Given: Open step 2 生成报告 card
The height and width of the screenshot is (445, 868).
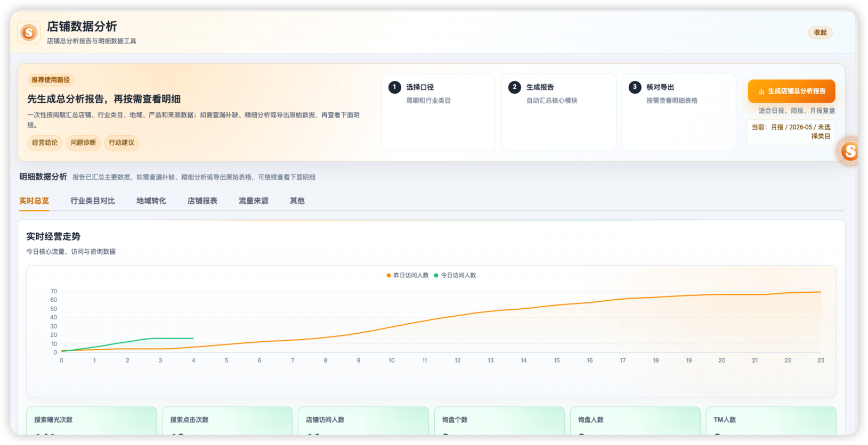Looking at the screenshot, I should (x=558, y=112).
